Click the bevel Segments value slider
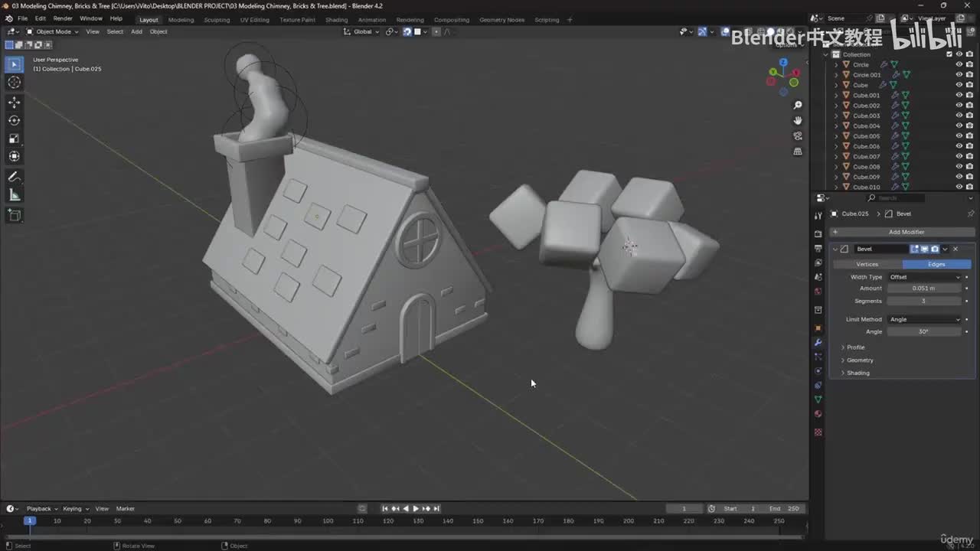This screenshot has height=551, width=980. [x=924, y=301]
